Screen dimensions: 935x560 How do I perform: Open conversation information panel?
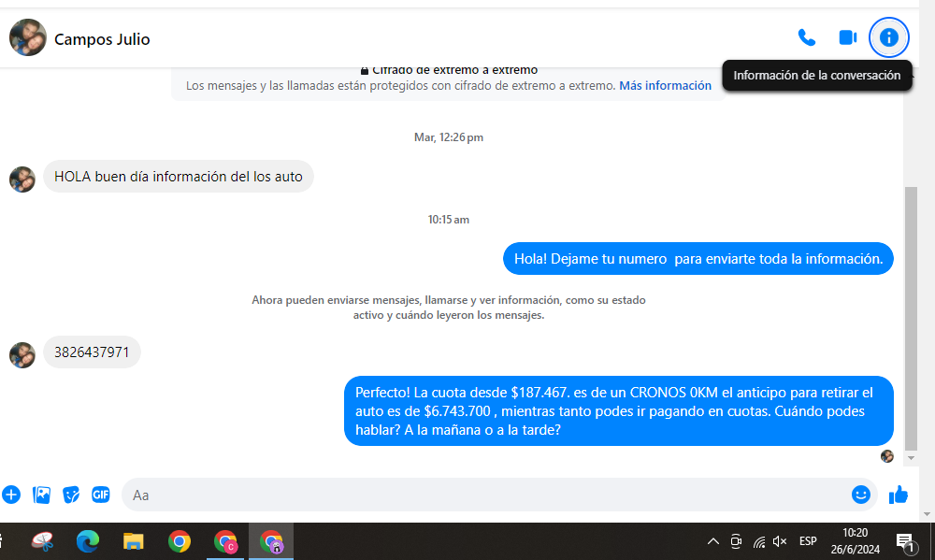(x=888, y=37)
